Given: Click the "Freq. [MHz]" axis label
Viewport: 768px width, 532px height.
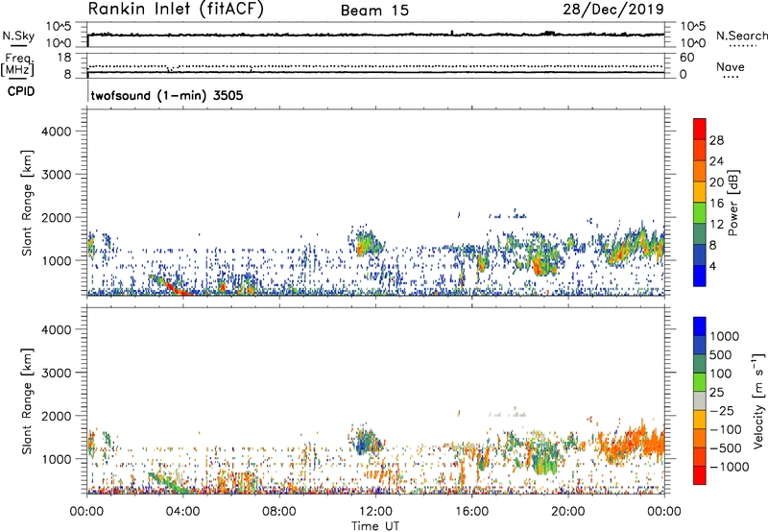Looking at the screenshot, I should (x=17, y=64).
